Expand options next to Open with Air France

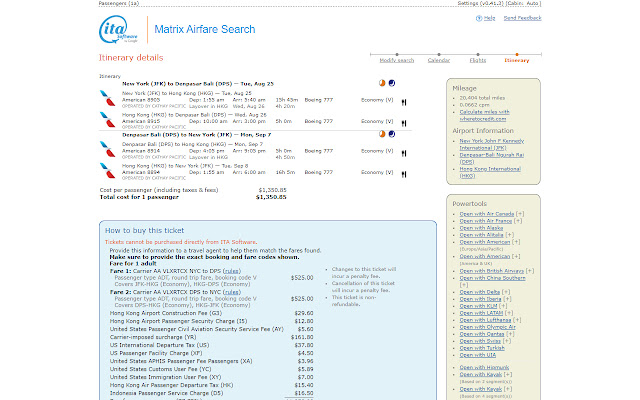click(x=518, y=221)
